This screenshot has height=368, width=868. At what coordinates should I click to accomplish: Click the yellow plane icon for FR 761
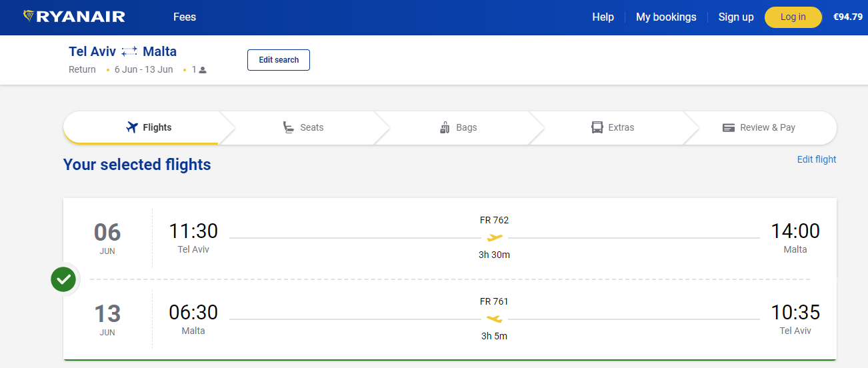point(494,319)
